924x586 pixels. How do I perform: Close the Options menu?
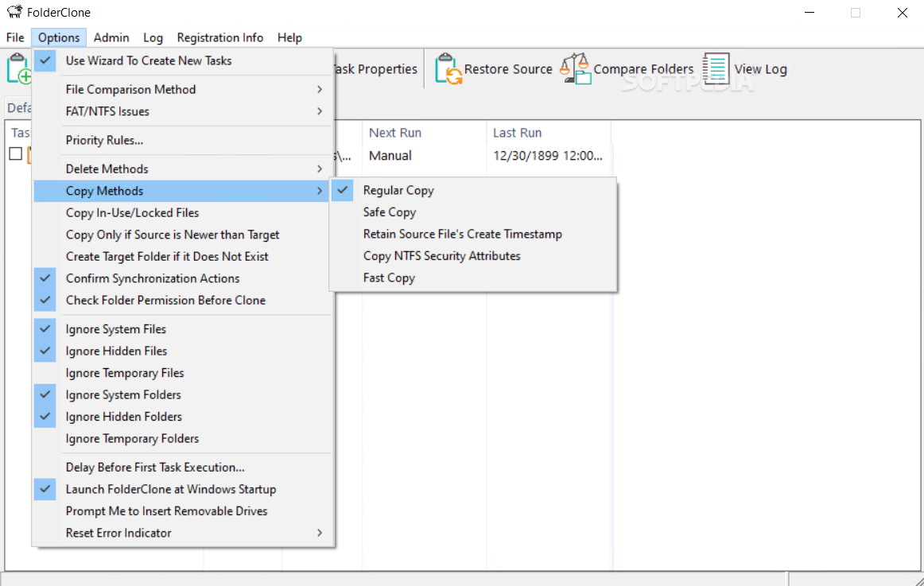[x=59, y=37]
